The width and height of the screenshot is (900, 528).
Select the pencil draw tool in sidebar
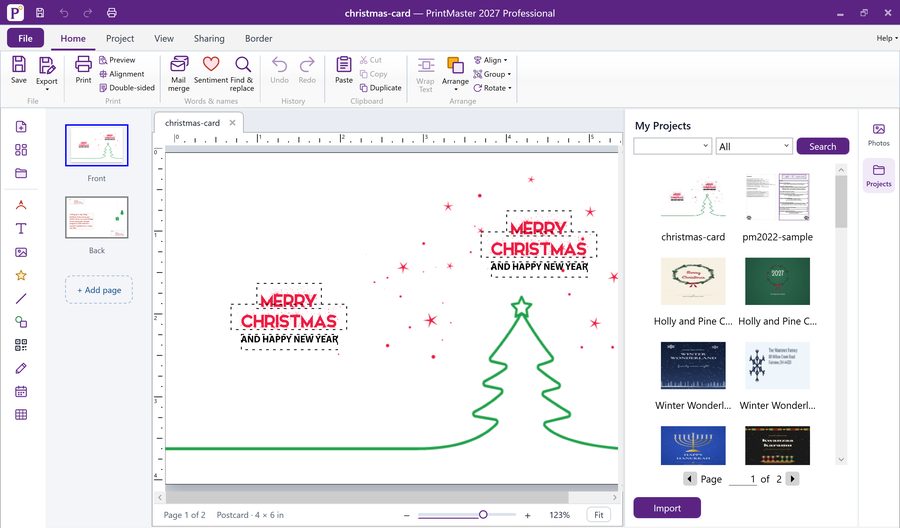[21, 368]
